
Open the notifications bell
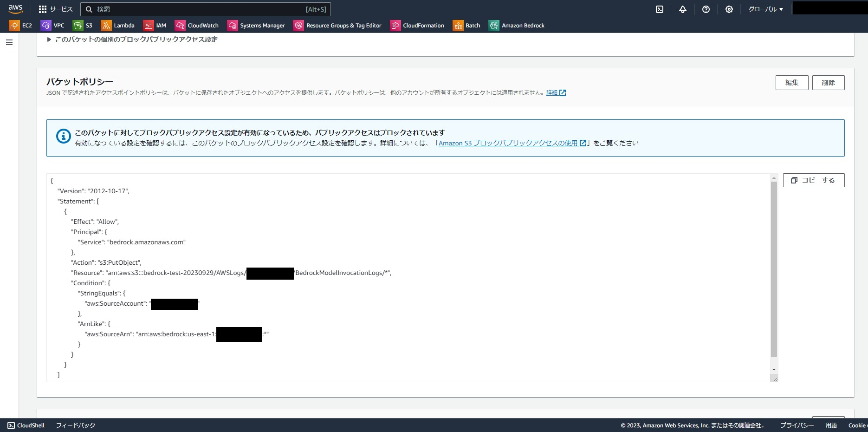coord(683,9)
